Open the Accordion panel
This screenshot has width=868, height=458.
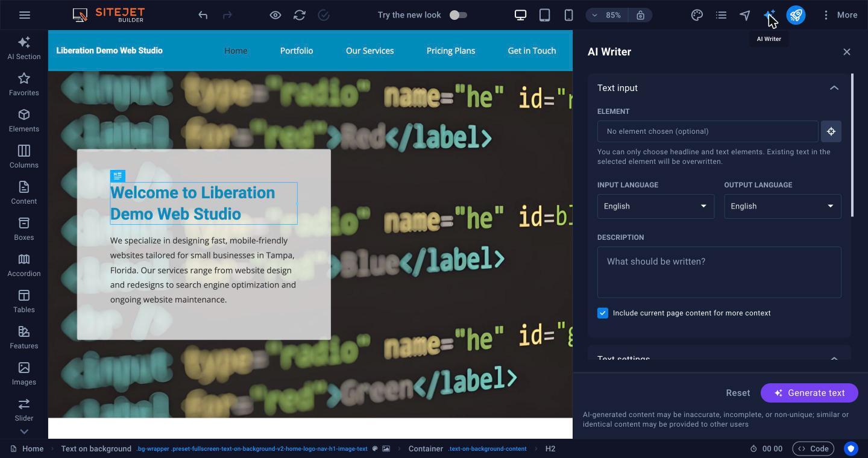[x=24, y=265]
